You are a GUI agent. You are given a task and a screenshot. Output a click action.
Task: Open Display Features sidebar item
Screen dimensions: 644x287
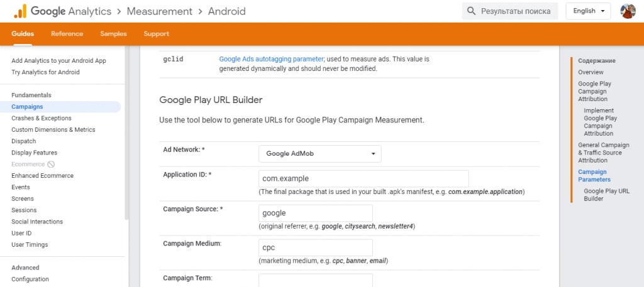[x=35, y=153]
